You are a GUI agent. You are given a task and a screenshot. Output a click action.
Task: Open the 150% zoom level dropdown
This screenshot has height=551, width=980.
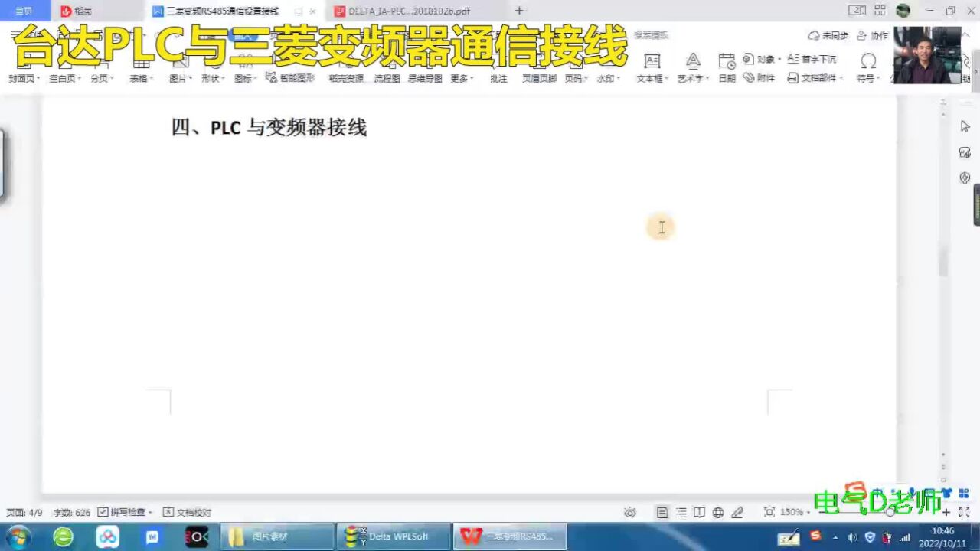click(795, 512)
